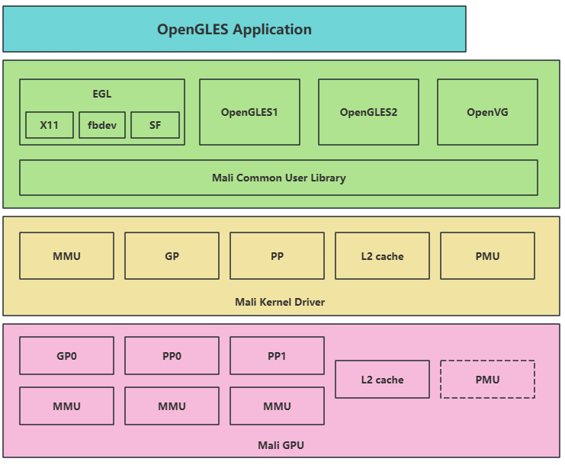
Task: Select the OpenVG block
Action: point(488,112)
